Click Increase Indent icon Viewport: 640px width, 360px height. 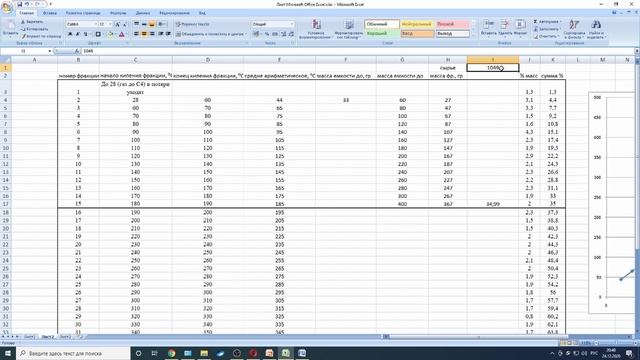tap(168, 34)
